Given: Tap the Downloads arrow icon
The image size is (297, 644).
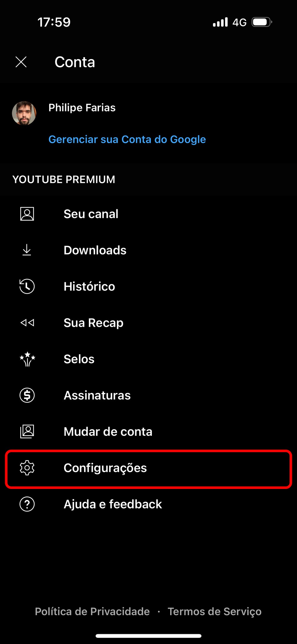Looking at the screenshot, I should (x=27, y=250).
